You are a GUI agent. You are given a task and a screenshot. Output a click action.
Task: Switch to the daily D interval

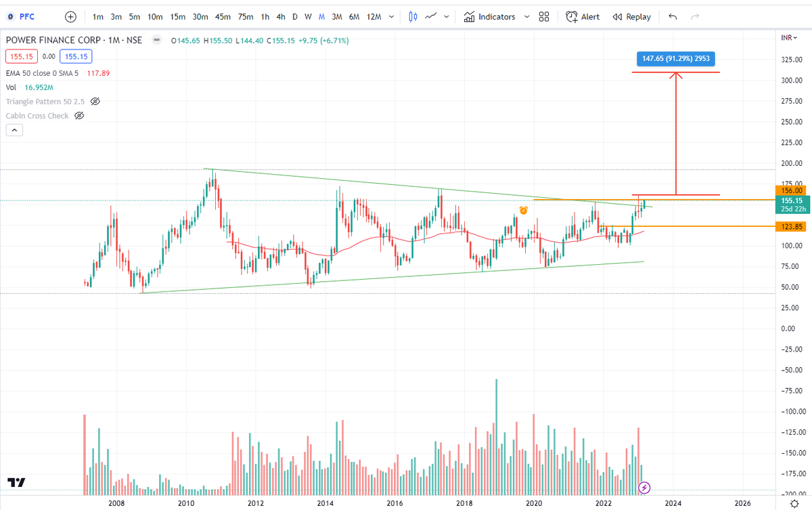pos(295,16)
